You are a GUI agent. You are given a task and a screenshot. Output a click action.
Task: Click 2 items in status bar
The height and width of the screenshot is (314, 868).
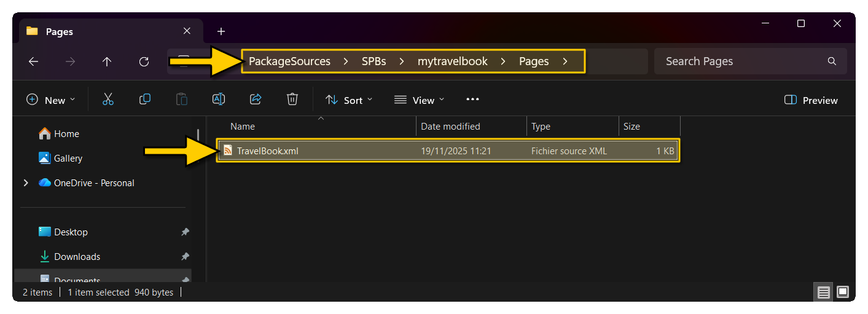click(37, 292)
